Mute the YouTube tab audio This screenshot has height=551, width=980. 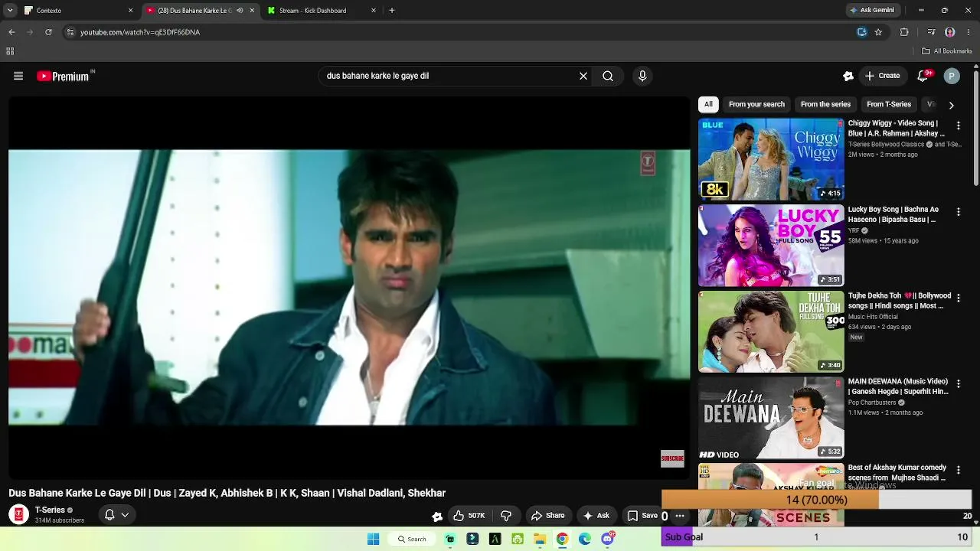pos(240,11)
